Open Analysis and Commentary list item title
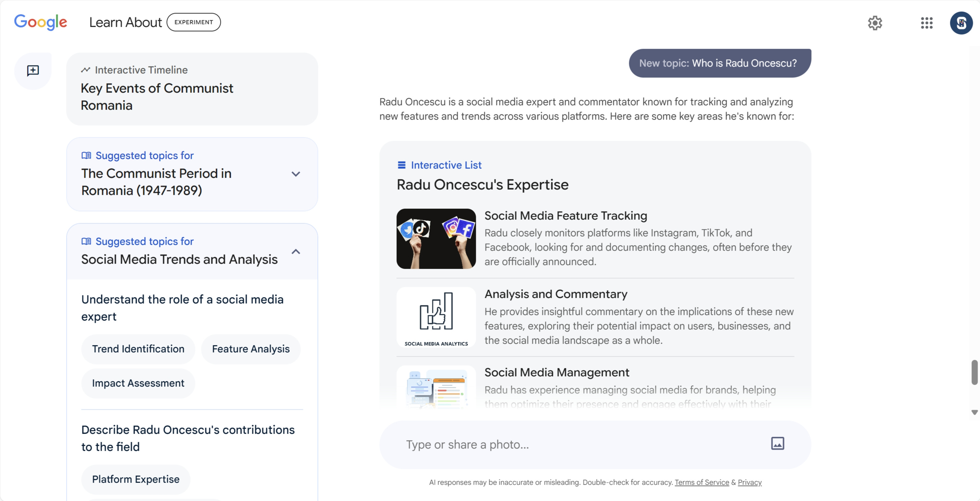980x501 pixels. (x=556, y=294)
